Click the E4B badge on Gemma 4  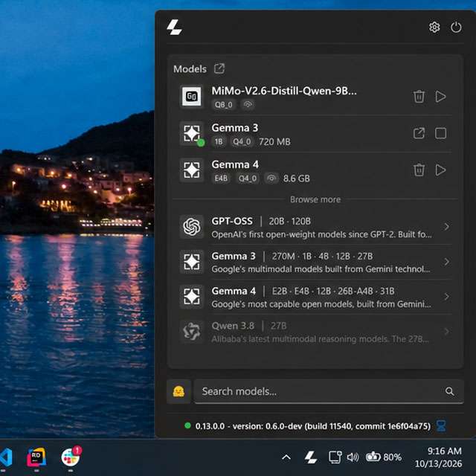click(x=221, y=178)
